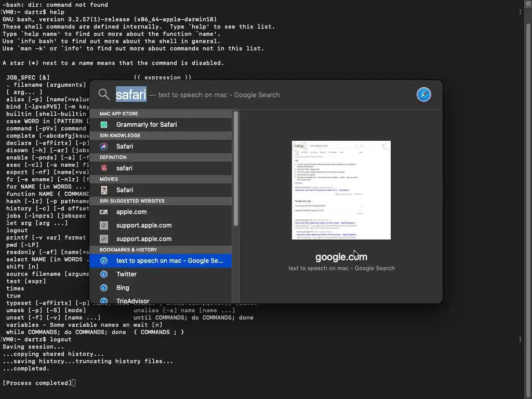Click the preview caption under google.com

[x=341, y=268]
